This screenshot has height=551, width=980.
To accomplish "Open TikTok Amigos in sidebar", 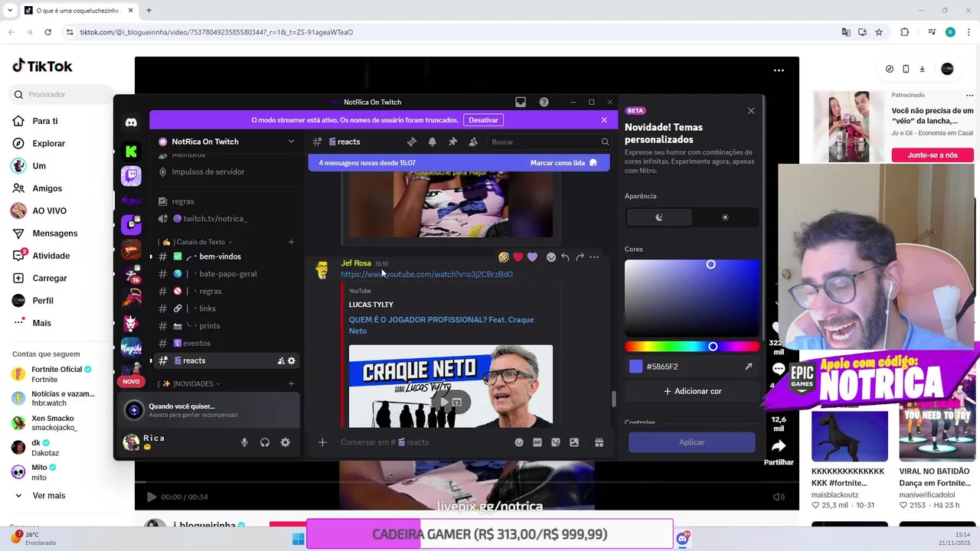I will (x=47, y=188).
